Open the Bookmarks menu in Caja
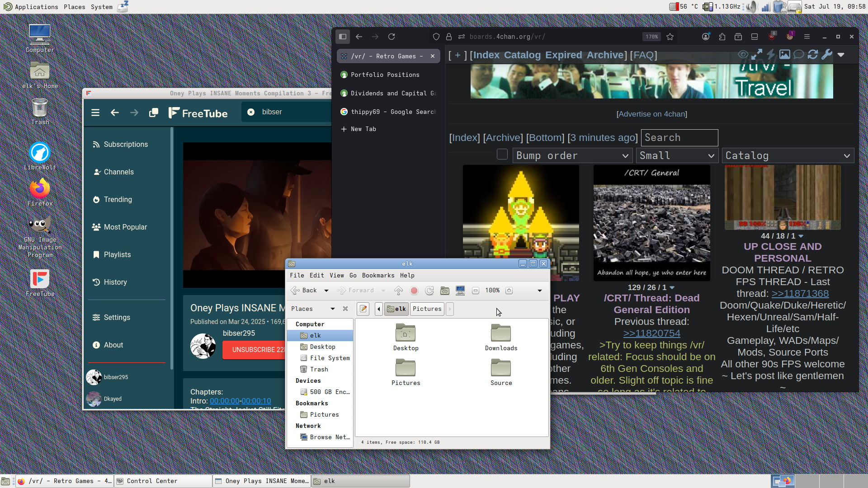The image size is (868, 488). pyautogui.click(x=378, y=276)
